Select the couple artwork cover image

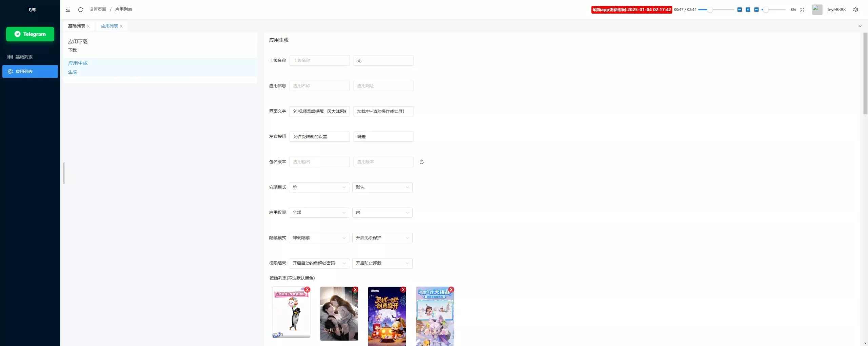[339, 314]
